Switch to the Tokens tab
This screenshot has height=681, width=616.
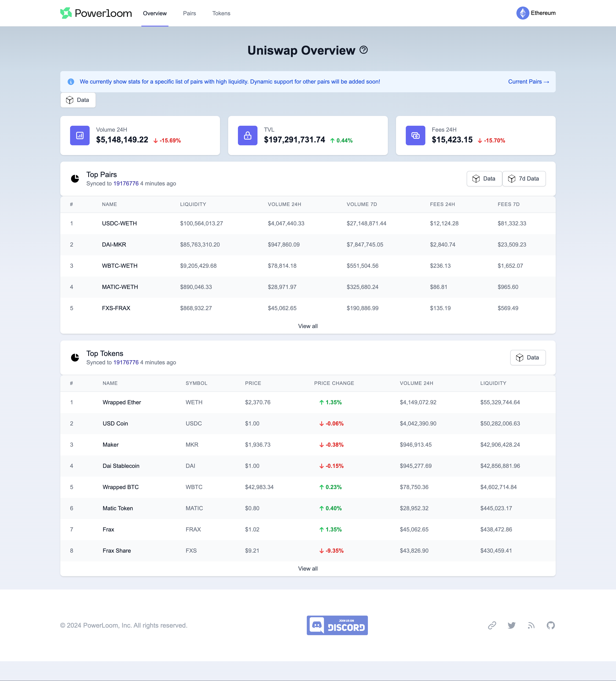coord(221,13)
